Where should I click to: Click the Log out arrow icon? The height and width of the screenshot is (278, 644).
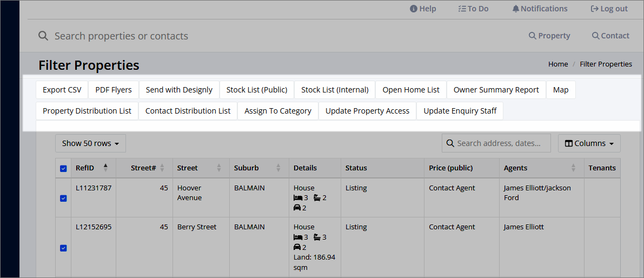pyautogui.click(x=594, y=9)
